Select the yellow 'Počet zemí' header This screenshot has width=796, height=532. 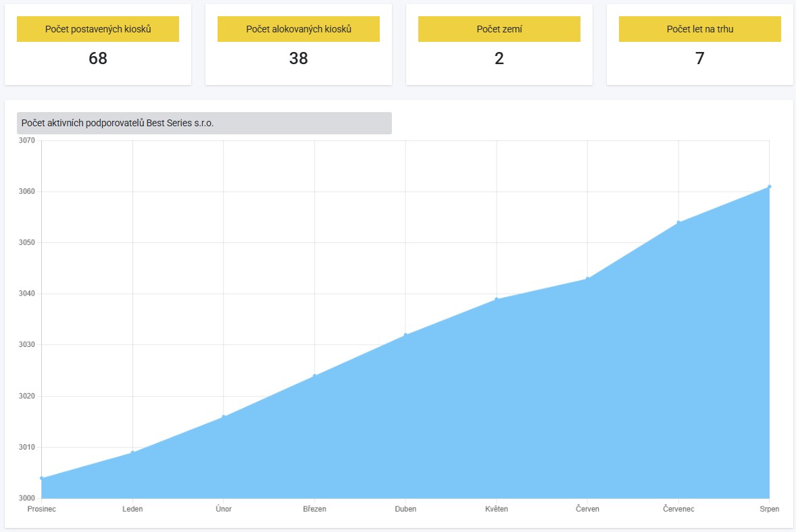click(x=499, y=29)
